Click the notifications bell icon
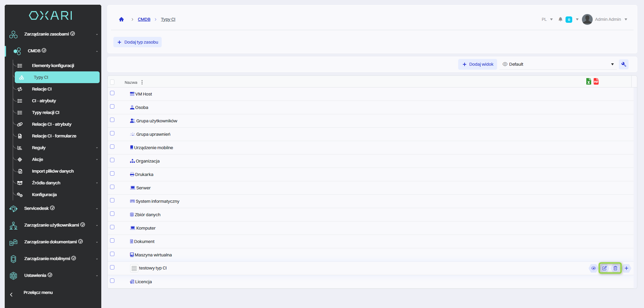This screenshot has height=308, width=644. pyautogui.click(x=560, y=19)
